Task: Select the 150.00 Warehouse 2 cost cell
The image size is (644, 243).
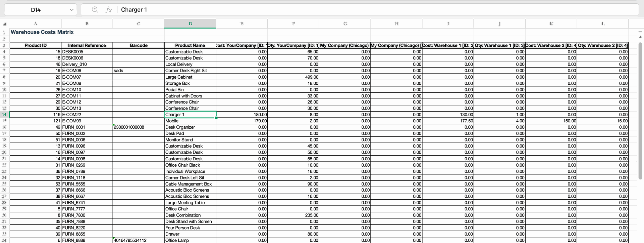Action: tap(551, 121)
